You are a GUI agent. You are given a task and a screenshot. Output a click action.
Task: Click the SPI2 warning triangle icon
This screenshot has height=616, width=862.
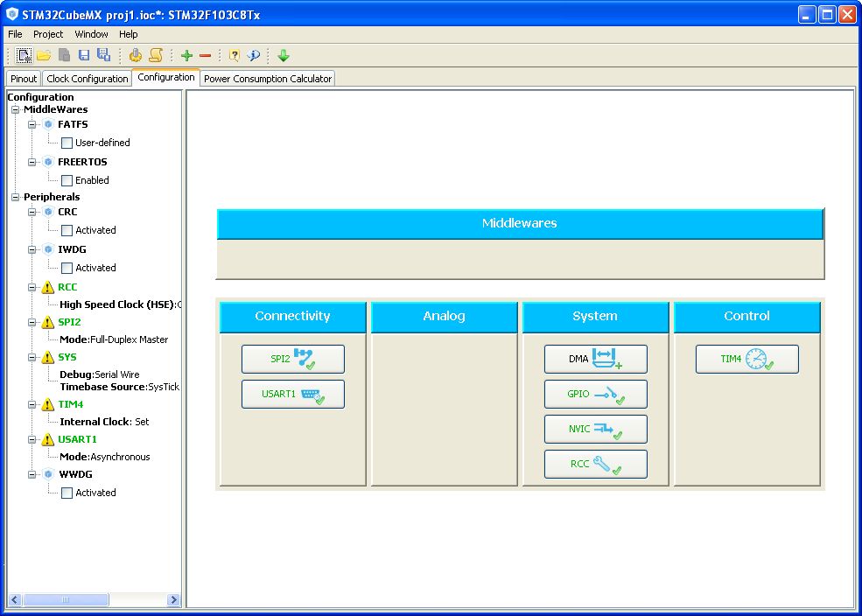[48, 322]
